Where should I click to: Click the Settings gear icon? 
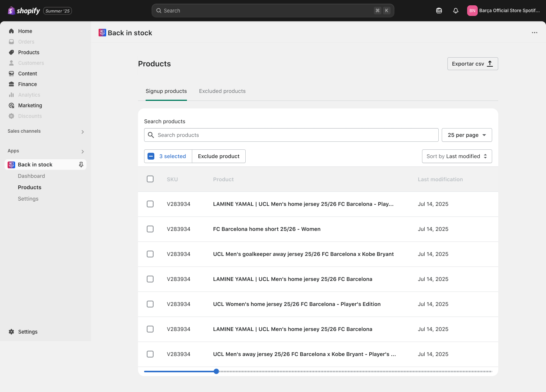pos(11,332)
